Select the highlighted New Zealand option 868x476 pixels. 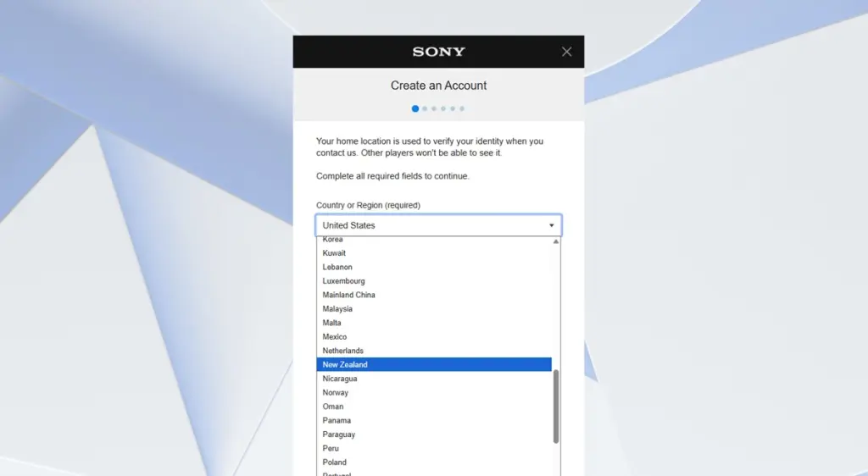[434, 364]
